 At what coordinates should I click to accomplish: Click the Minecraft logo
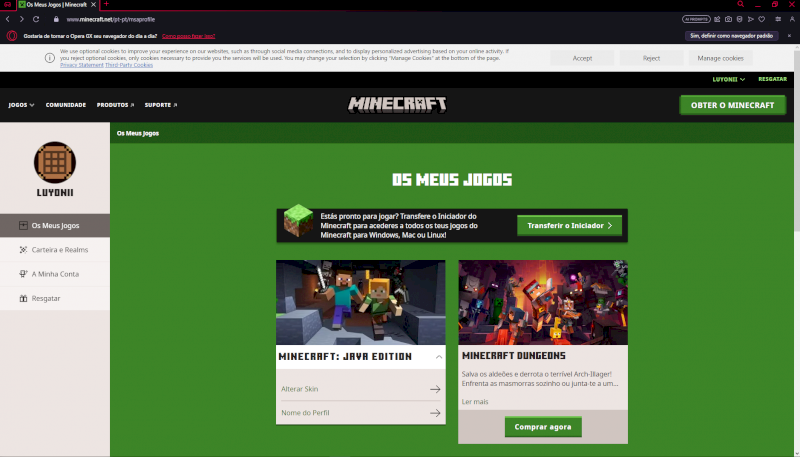pos(397,105)
